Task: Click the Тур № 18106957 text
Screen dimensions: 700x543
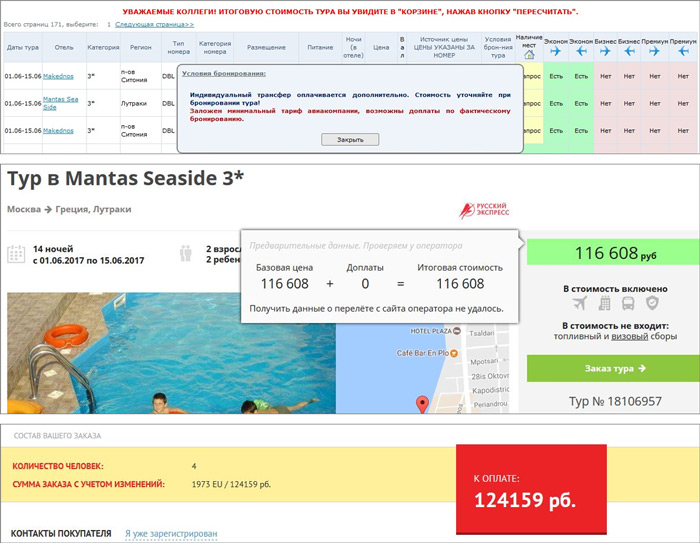Action: pos(615,401)
